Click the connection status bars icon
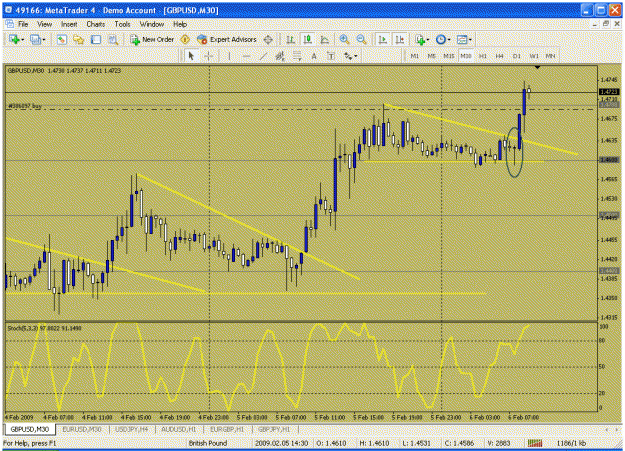625x451 pixels. point(535,443)
